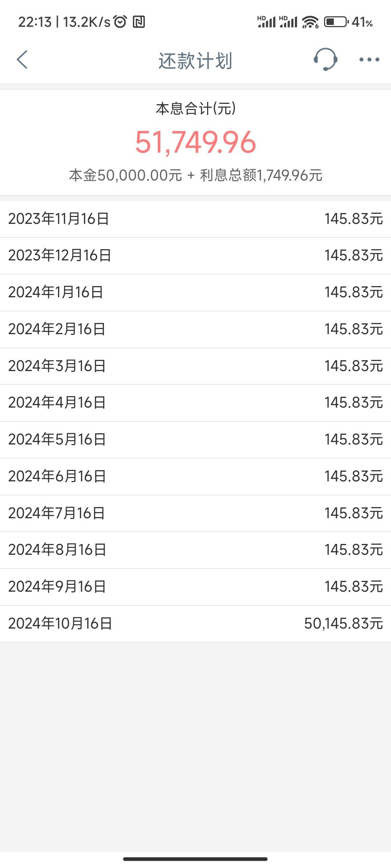The image size is (391, 868).
Task: Tap the battery indicator icon
Action: (x=336, y=22)
